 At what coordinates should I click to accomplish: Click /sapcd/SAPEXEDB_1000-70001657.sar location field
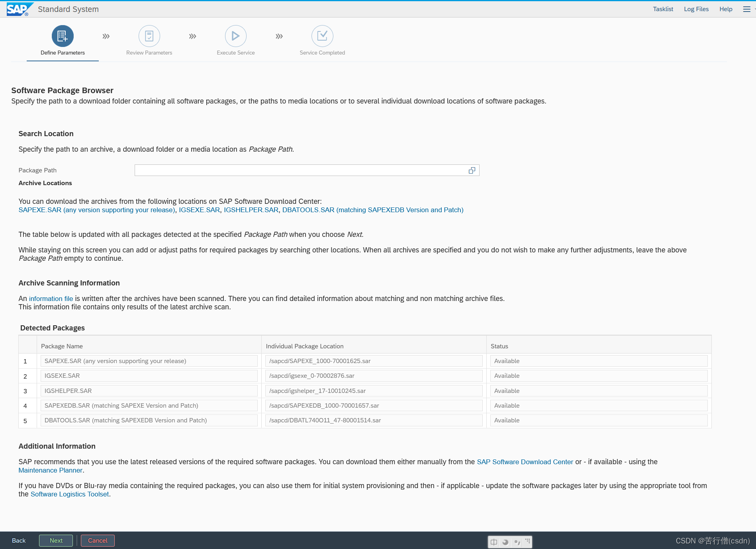click(374, 406)
